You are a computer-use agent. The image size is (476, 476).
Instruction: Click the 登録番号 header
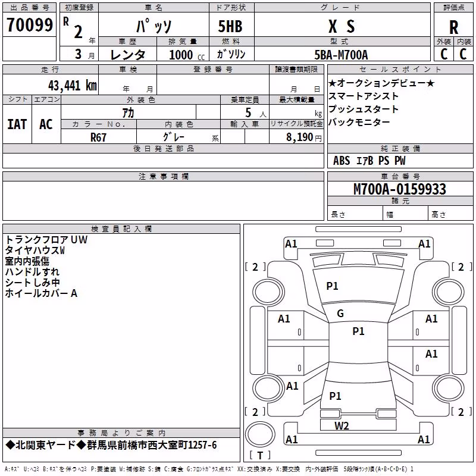click(213, 69)
